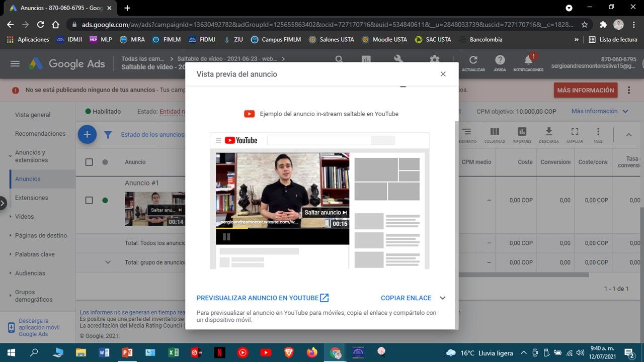Collapse the chart with the up chevron

pyautogui.click(x=628, y=135)
